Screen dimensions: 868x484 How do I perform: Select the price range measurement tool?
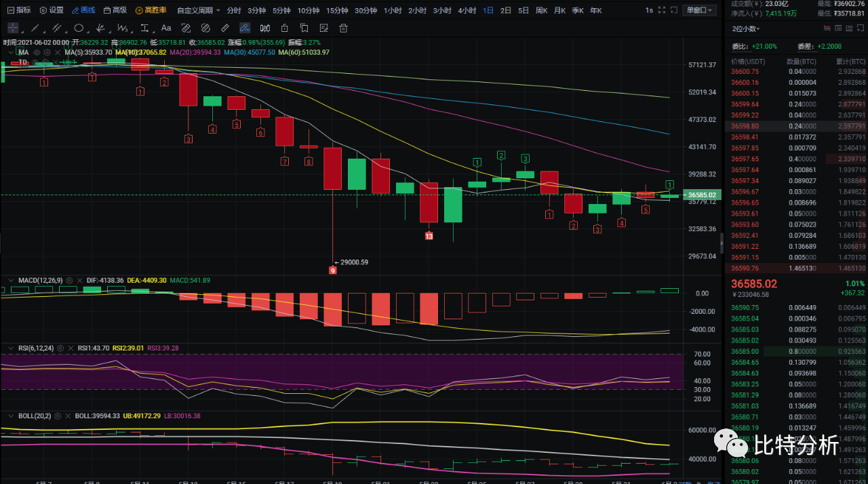pyautogui.click(x=144, y=28)
